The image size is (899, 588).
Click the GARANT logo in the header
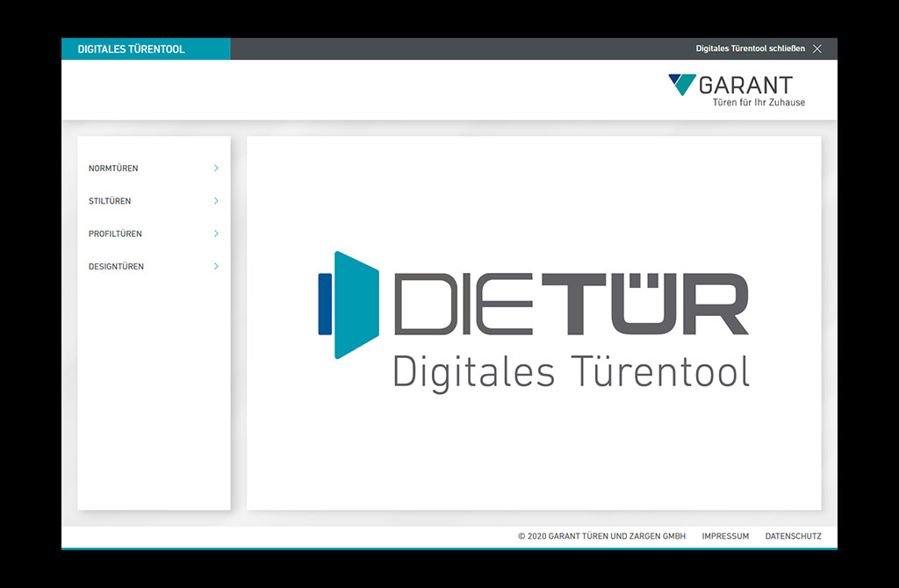tap(737, 90)
